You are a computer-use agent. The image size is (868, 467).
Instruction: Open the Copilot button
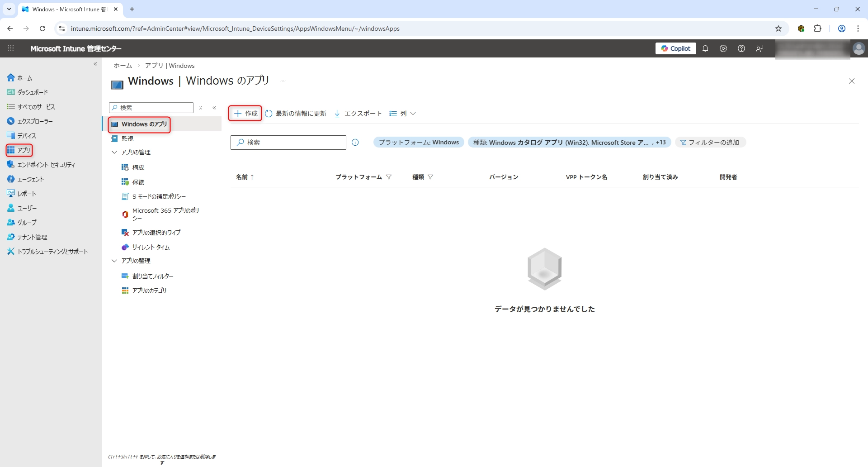point(675,48)
